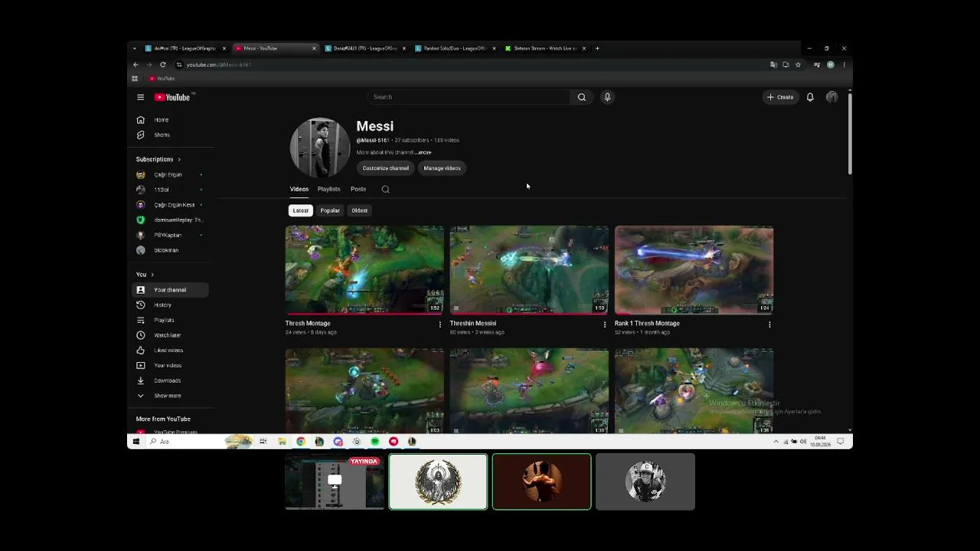
Task: Play the Rank 1 Thresh Montage thumbnail
Action: pyautogui.click(x=694, y=270)
